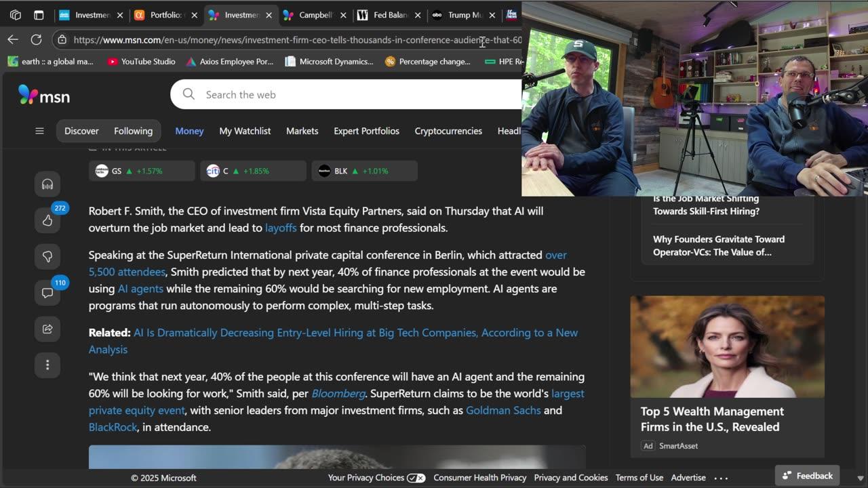Click the browser back arrow

coord(13,39)
